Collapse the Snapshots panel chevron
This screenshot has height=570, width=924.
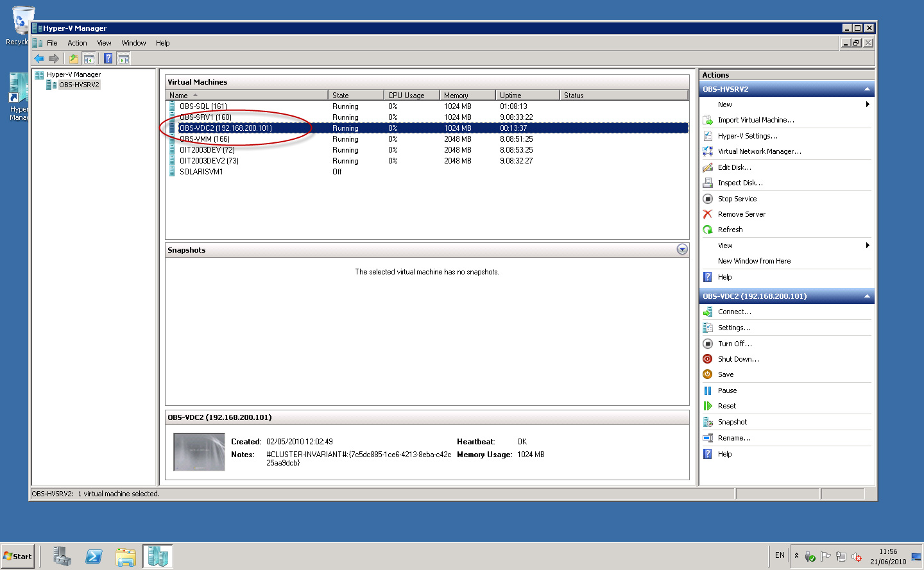coord(682,249)
